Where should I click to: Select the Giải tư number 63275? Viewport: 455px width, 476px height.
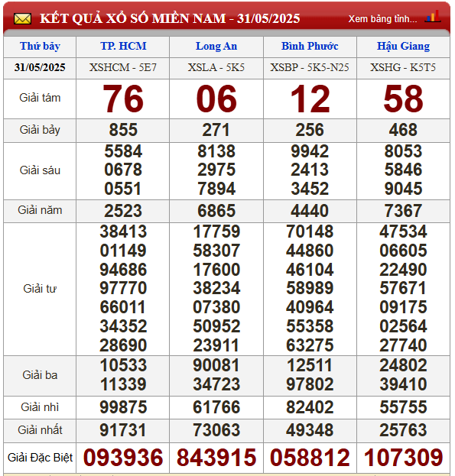[310, 345]
